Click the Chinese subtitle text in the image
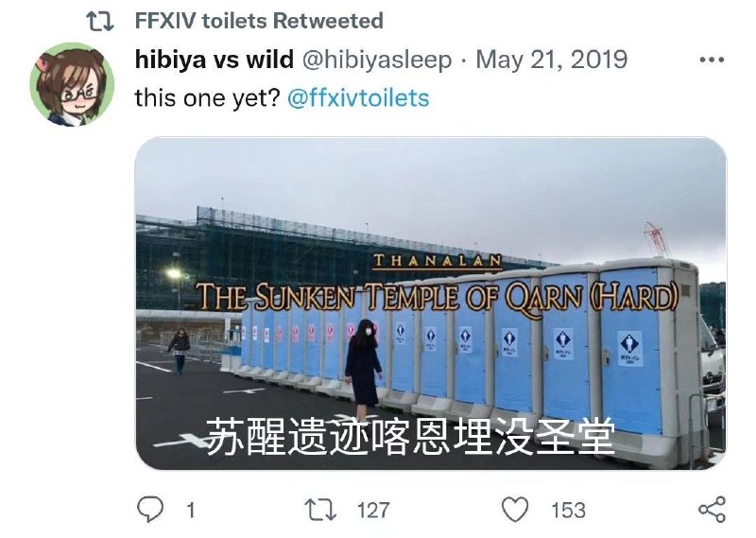The image size is (756, 538). click(411, 436)
